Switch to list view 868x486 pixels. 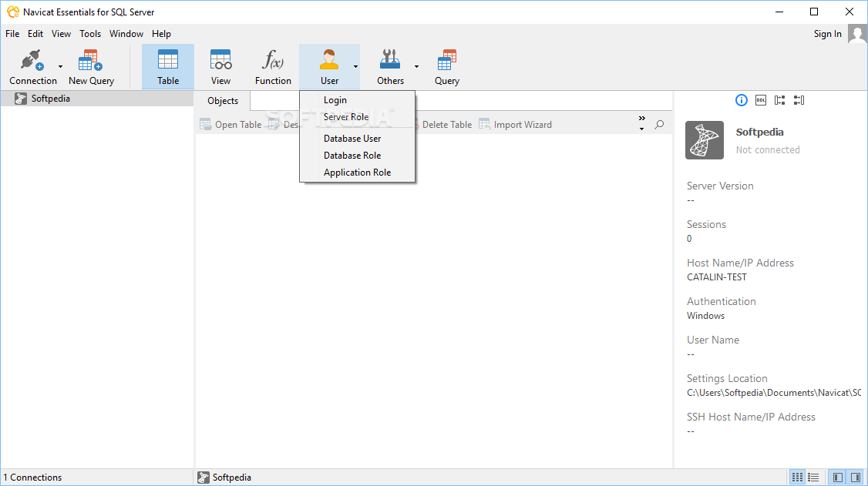point(813,478)
